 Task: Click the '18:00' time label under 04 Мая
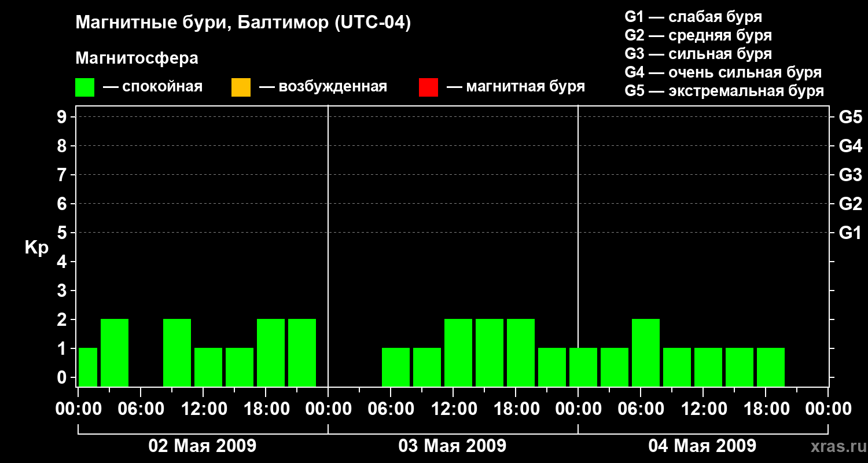(766, 409)
